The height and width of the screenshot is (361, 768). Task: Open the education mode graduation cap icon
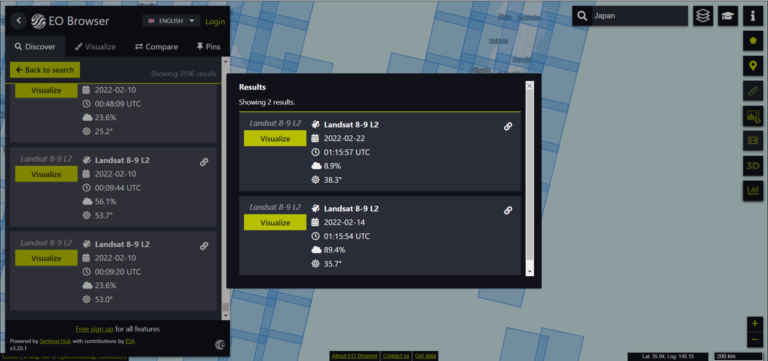[x=728, y=16]
